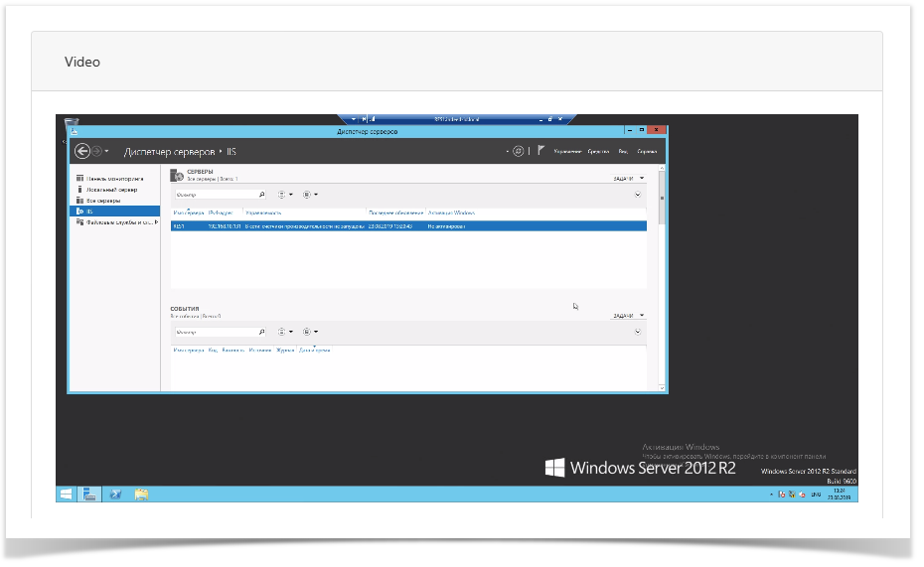Open File Explorer from the taskbar
The image size is (924, 567).
[141, 495]
